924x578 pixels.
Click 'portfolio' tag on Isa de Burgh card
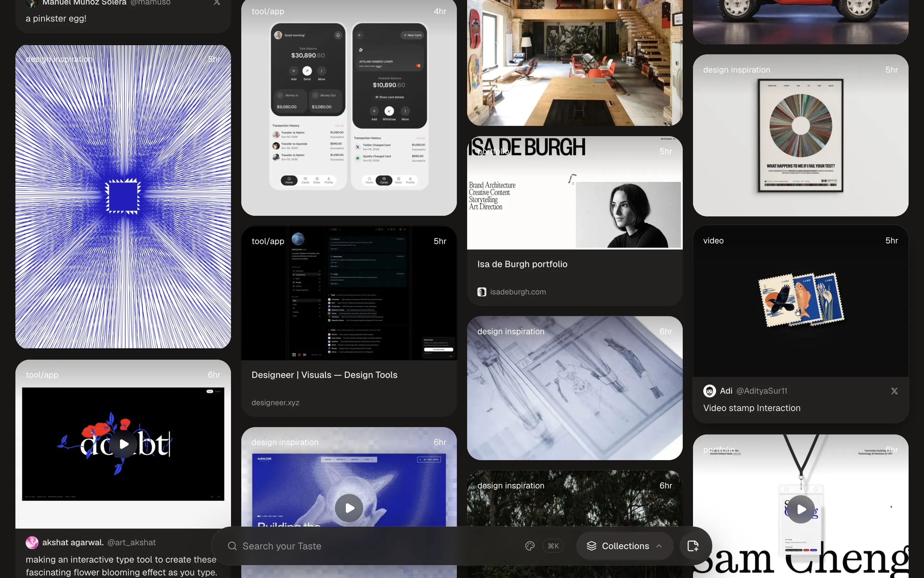tap(493, 151)
